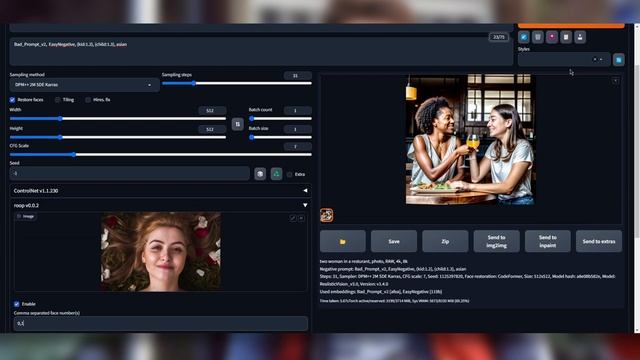Click the Batch count slider handle
640x360 pixels.
point(252,119)
